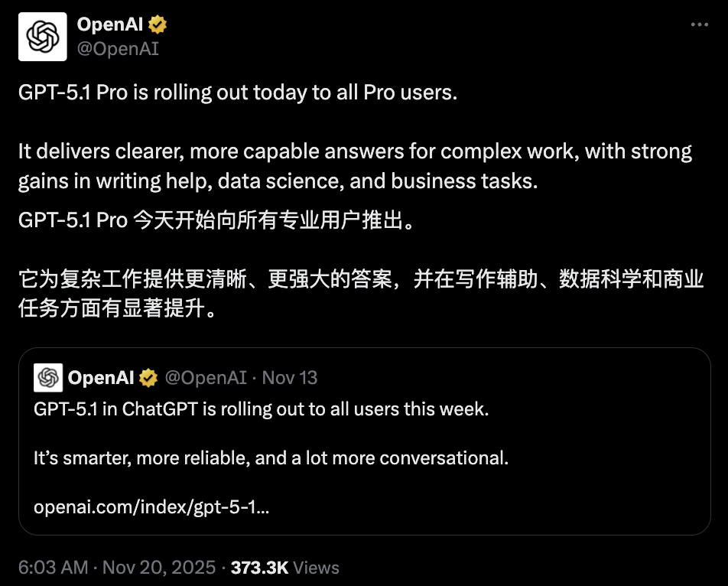The image size is (728, 586).
Task: Click the gold verified badge beside the main OpenAI name
Action: click(158, 24)
